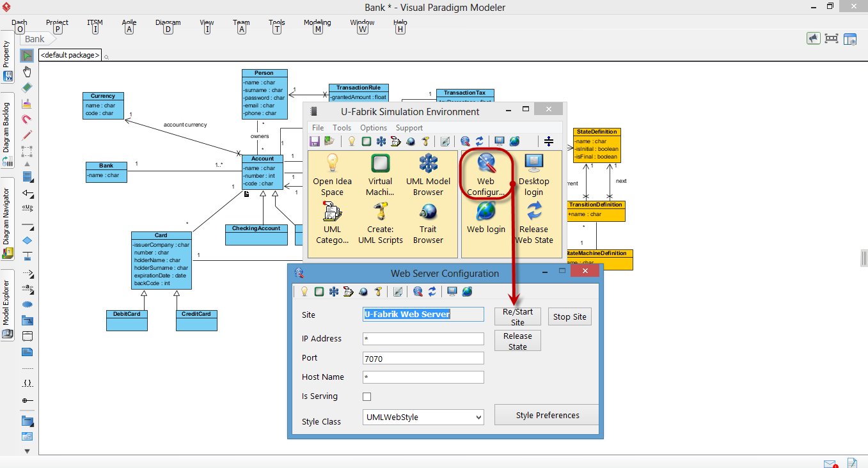Click Create: UML Scripts drill icon

380,223
